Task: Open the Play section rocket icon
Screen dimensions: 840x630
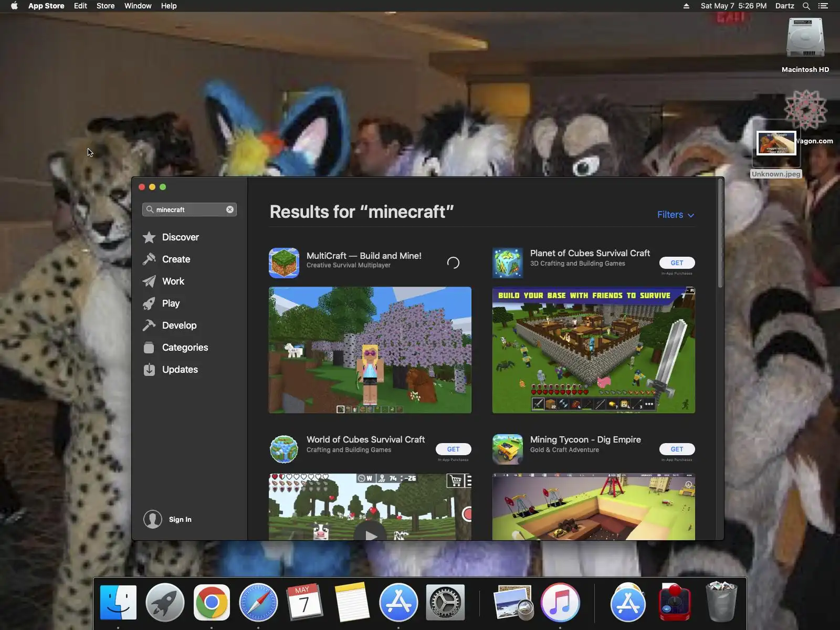Action: point(149,303)
